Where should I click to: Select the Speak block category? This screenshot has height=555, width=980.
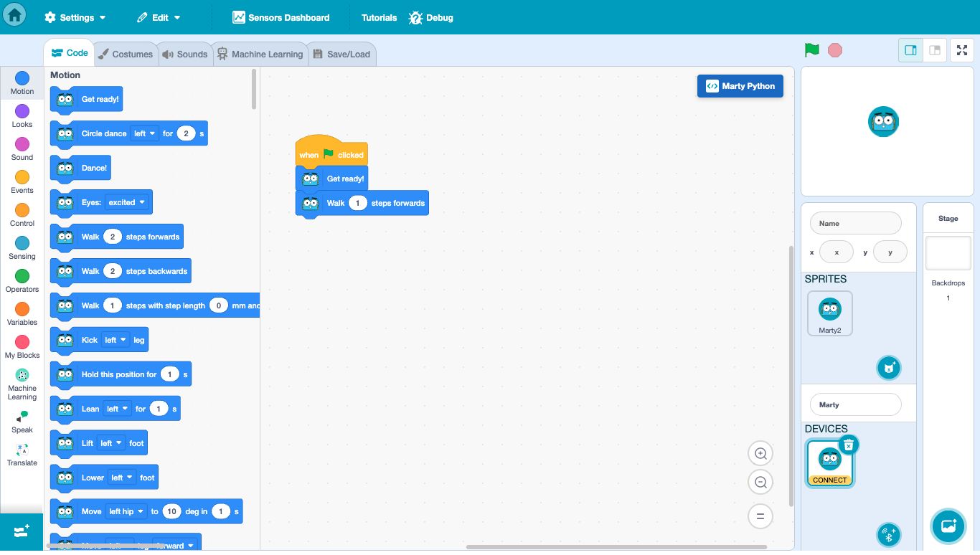point(22,422)
